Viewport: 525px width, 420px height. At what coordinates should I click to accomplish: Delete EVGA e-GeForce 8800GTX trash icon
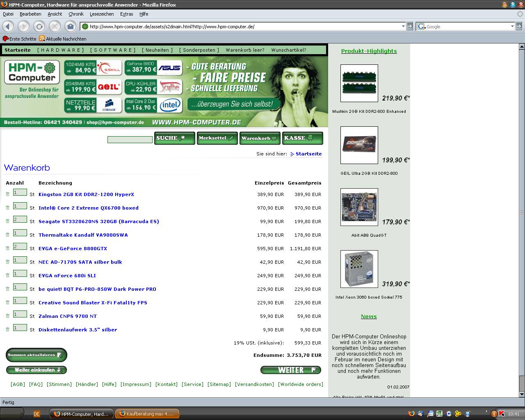7,249
